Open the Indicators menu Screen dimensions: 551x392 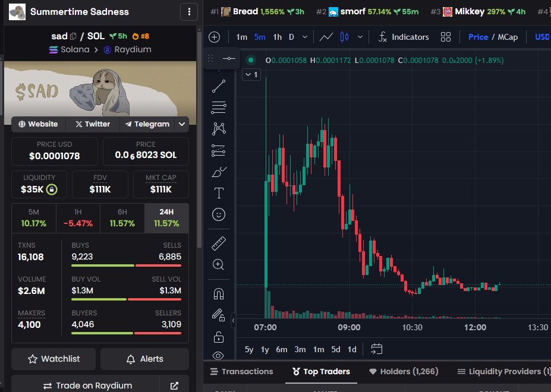[x=404, y=37]
